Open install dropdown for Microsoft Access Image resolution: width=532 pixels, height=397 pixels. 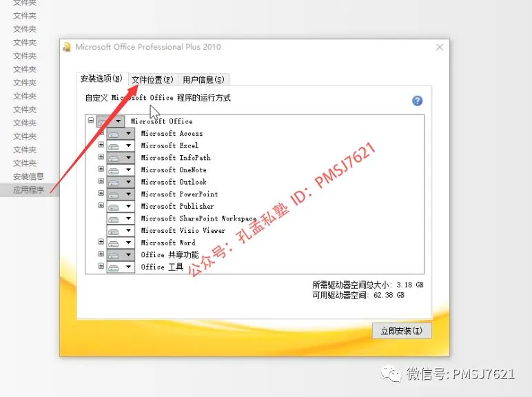pos(121,134)
